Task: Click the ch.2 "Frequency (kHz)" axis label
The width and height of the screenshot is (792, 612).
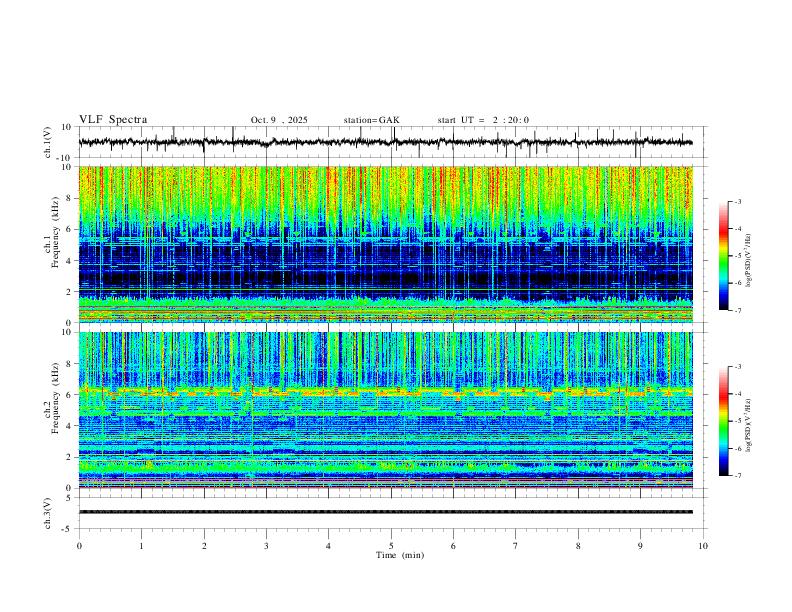Action: click(55, 397)
